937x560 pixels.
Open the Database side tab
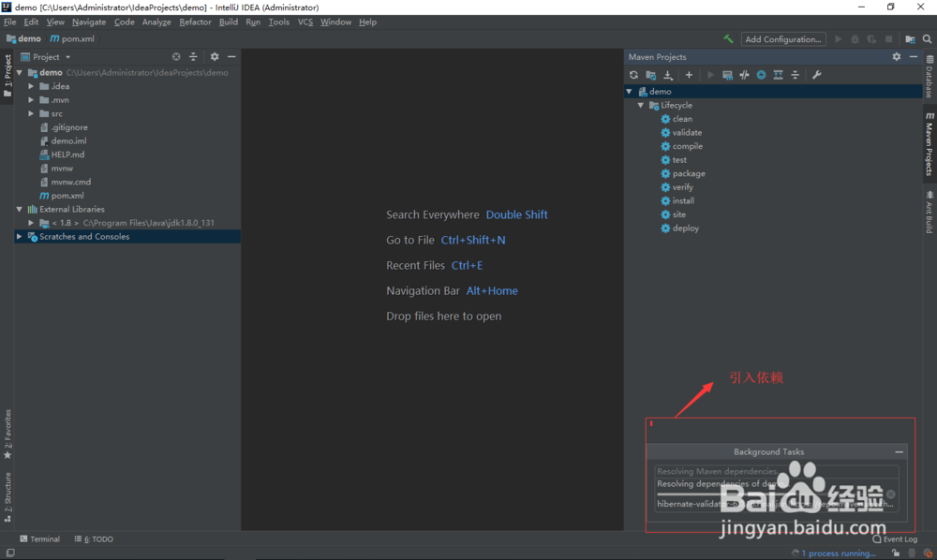pyautogui.click(x=930, y=77)
